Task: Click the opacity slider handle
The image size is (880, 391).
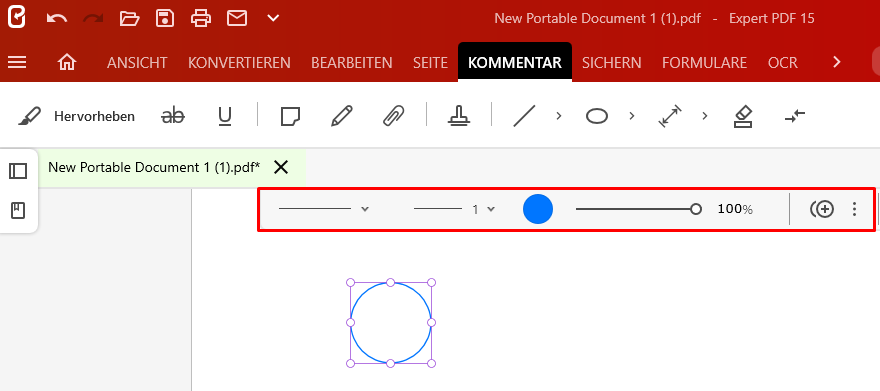Action: tap(696, 209)
